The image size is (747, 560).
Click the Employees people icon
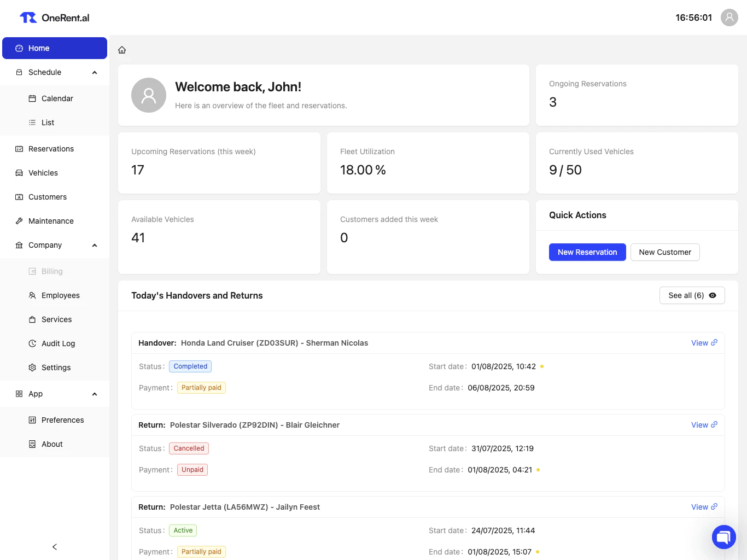32,295
